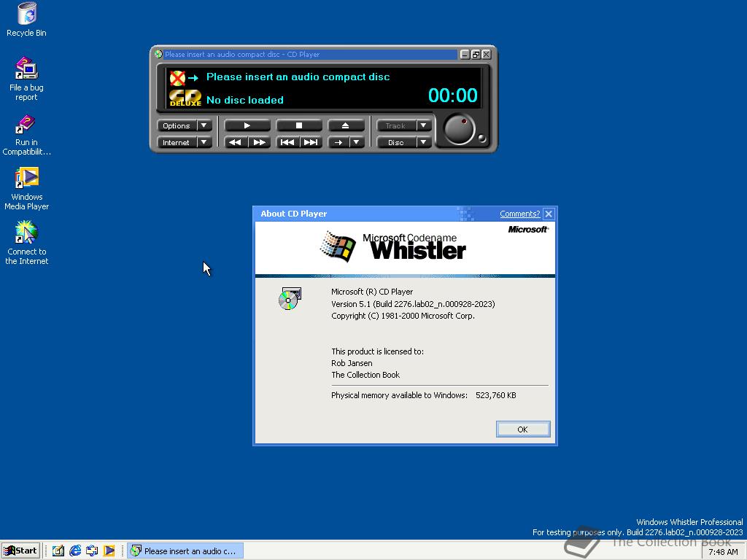Viewport: 747px width, 560px height.
Task: Eject the disc with the eject button
Action: point(346,125)
